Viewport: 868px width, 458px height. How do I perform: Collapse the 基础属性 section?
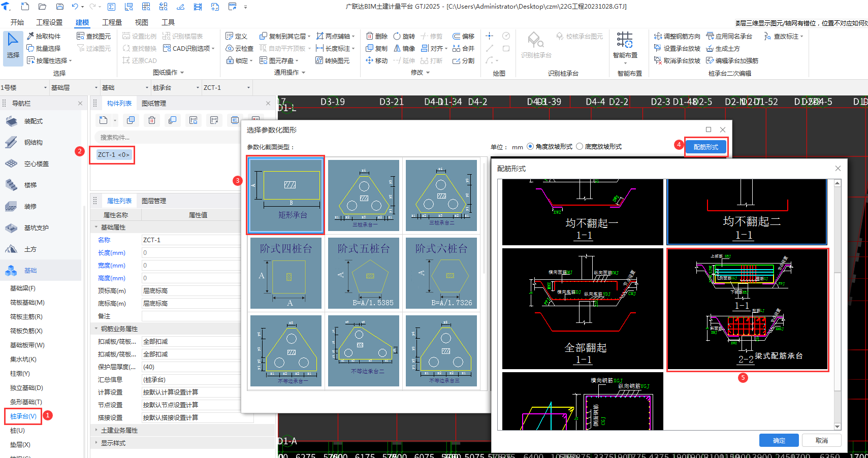(x=96, y=227)
